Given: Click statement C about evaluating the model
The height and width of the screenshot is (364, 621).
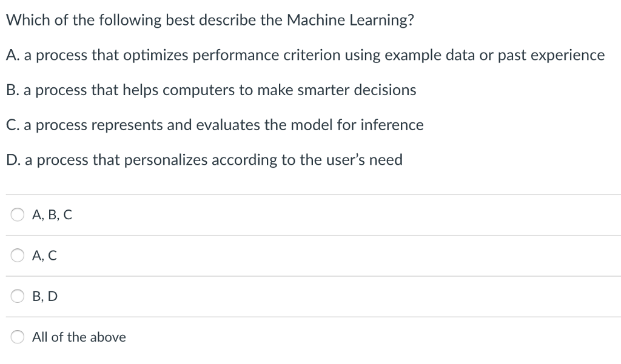Looking at the screenshot, I should point(215,125).
